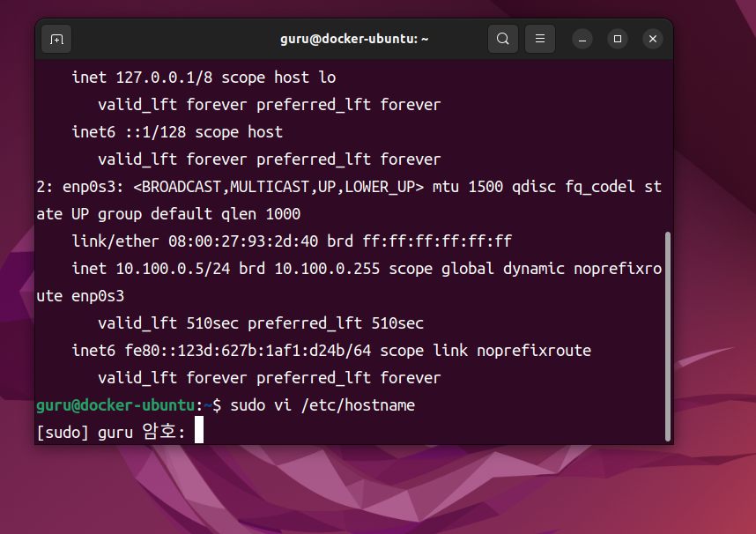756x534 pixels.
Task: Click the MAC address 08:00:27:93:2d:40
Action: click(243, 241)
